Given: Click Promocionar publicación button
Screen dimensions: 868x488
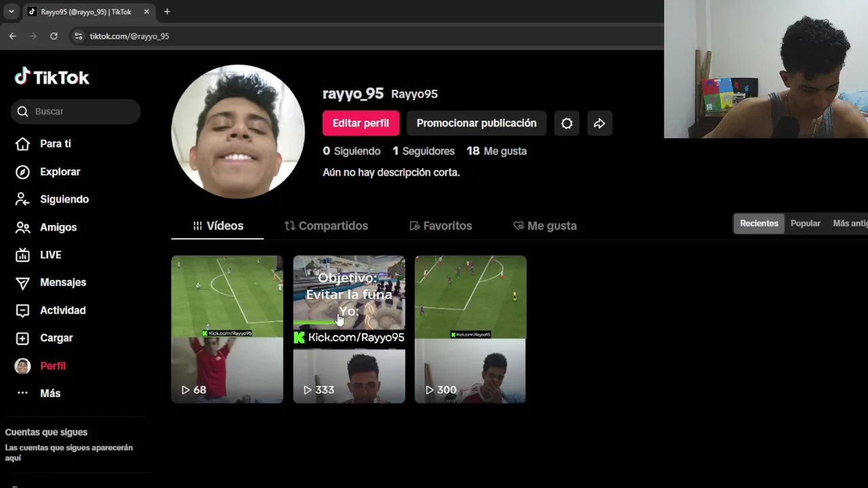Looking at the screenshot, I should [476, 123].
